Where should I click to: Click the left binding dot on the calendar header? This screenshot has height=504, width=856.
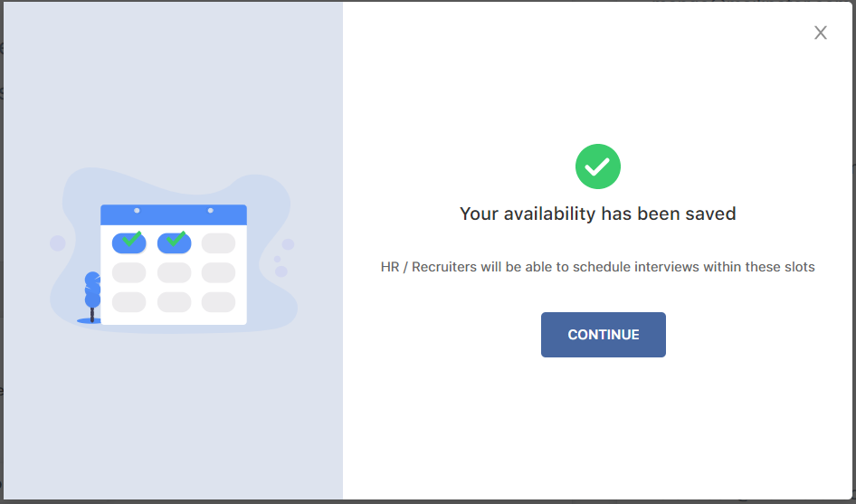[137, 210]
